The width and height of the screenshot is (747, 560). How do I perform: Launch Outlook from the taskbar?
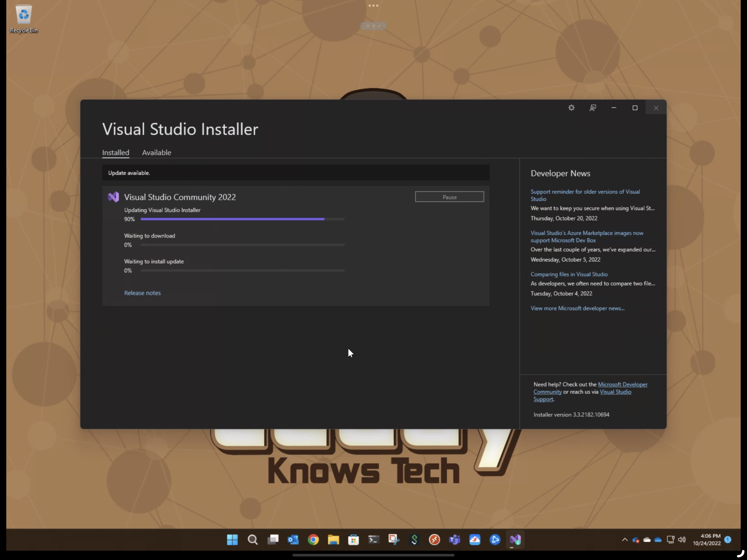(293, 539)
